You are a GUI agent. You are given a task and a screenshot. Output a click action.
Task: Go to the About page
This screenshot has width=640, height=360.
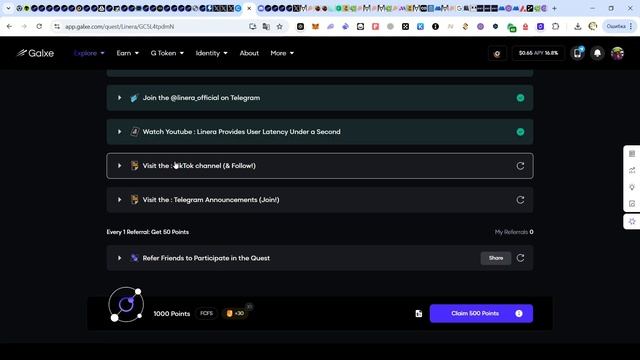[249, 53]
